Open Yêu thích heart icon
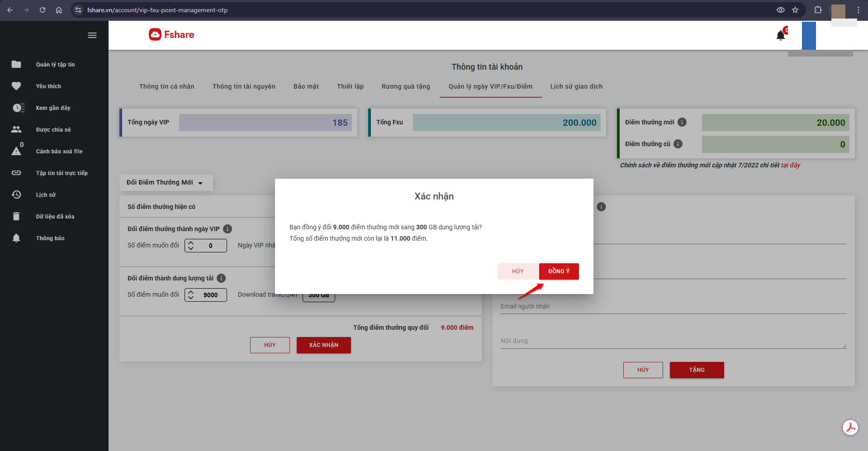The width and height of the screenshot is (868, 451). [16, 86]
